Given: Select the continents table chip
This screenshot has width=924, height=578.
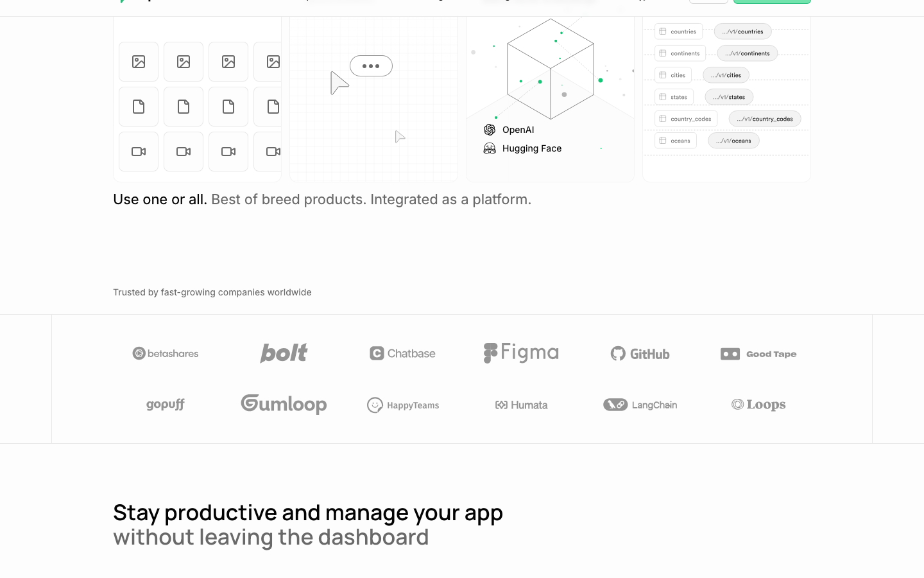Looking at the screenshot, I should click(680, 53).
